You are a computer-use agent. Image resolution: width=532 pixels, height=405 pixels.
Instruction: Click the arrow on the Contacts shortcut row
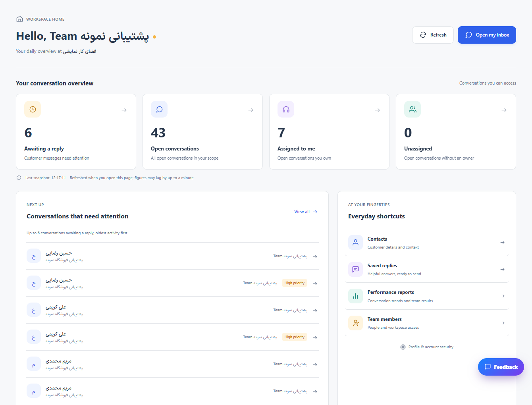coord(503,242)
